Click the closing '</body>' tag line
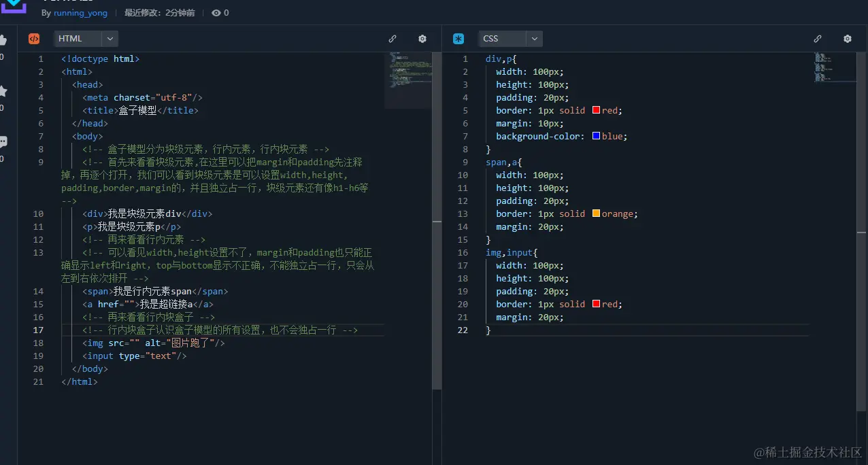Image resolution: width=868 pixels, height=465 pixels. [90, 368]
